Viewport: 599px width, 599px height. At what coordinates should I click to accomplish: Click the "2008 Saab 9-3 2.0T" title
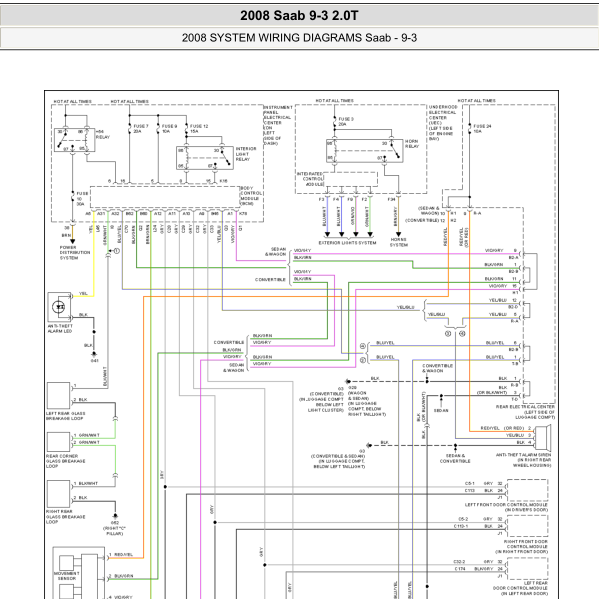point(299,16)
